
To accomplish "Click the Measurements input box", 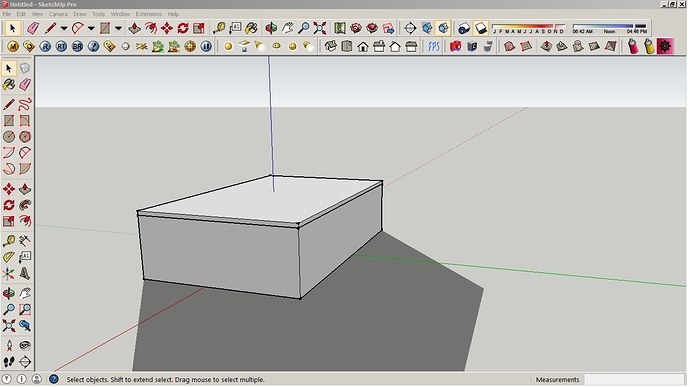I will (634, 380).
